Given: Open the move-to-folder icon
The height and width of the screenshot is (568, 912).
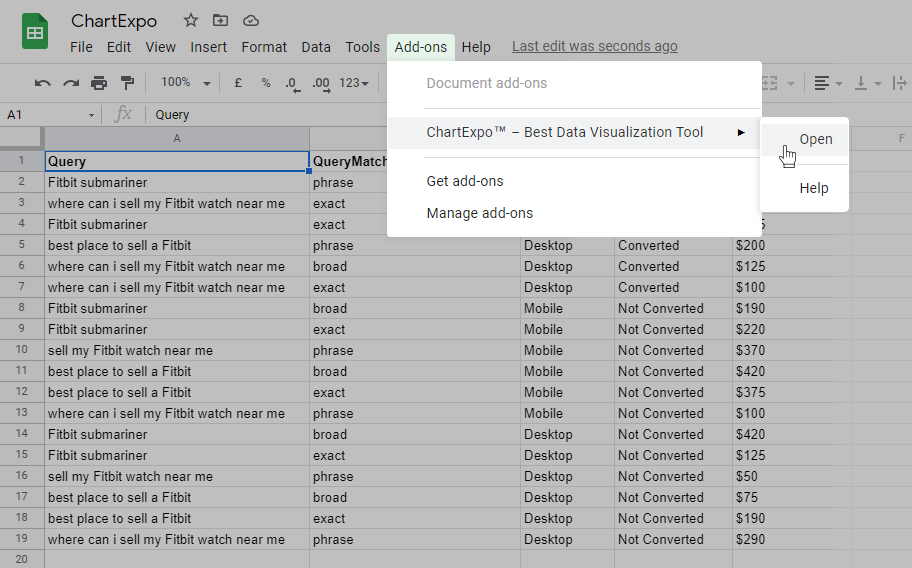Looking at the screenshot, I should (220, 21).
